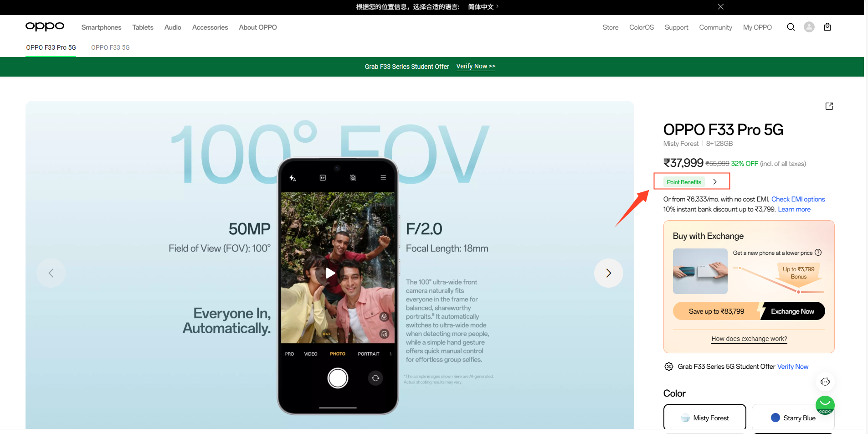Click the Grab F33 Series Student Offer banner text
The height and width of the screenshot is (434, 868).
(407, 67)
